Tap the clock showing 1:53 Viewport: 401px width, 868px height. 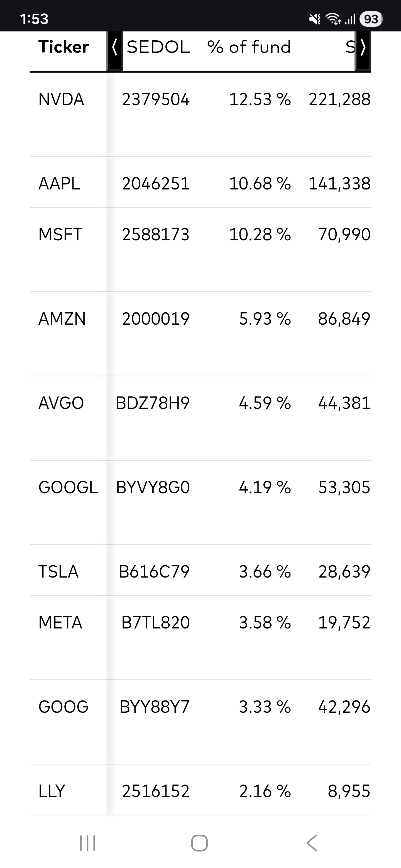tap(34, 19)
